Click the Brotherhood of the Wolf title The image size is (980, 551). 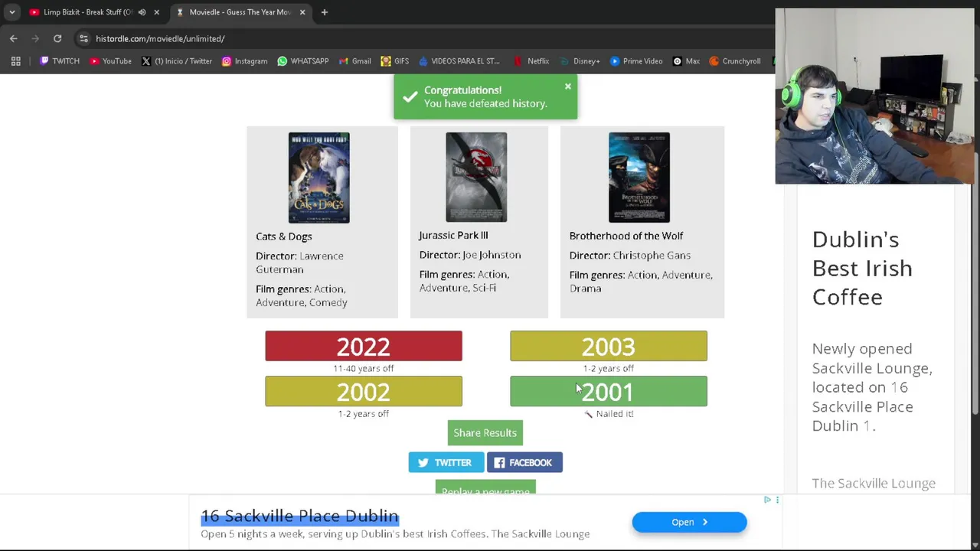click(x=626, y=236)
